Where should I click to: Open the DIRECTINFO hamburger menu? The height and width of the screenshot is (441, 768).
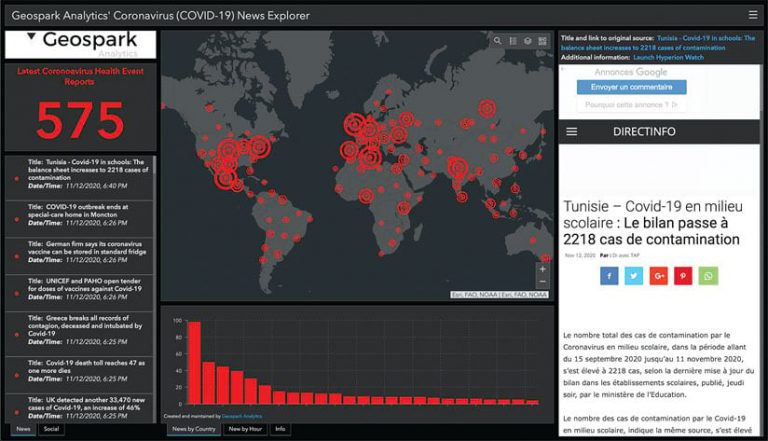572,131
